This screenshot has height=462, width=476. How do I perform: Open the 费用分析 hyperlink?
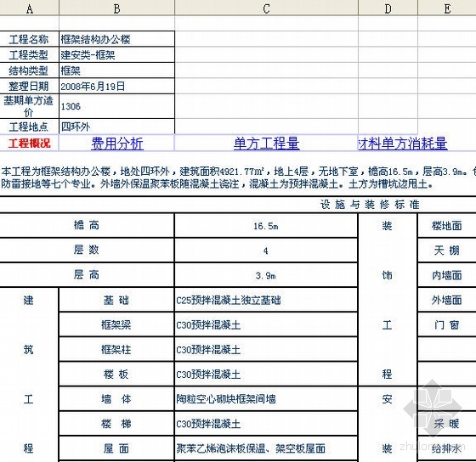click(117, 144)
